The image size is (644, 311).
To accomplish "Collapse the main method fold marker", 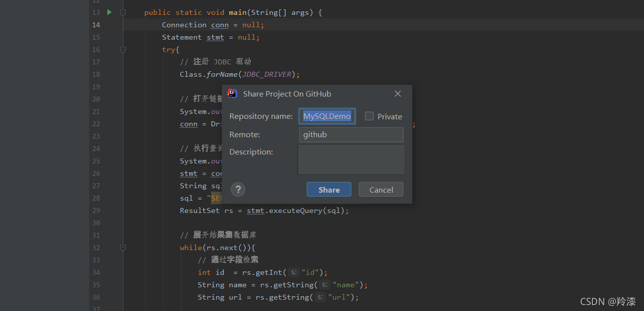I will [123, 12].
